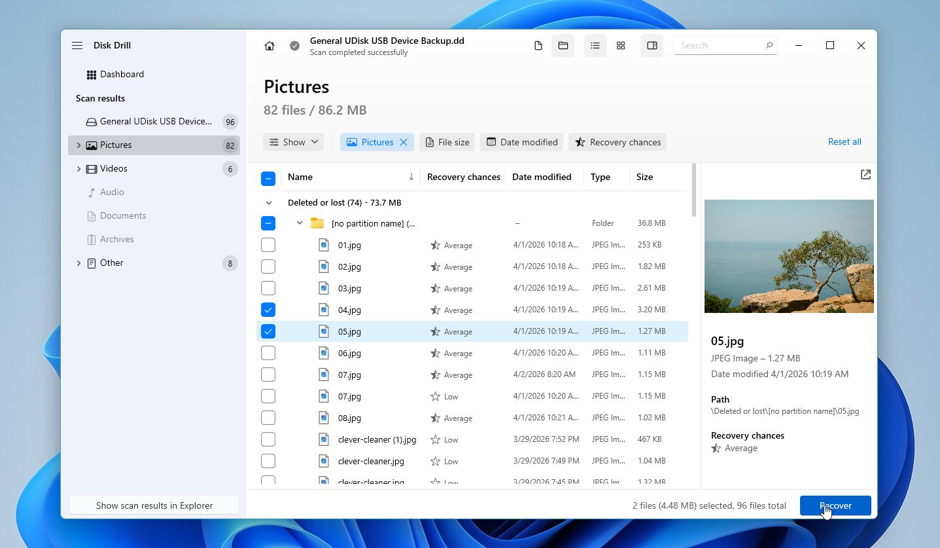Click the Dashboard grid icon
The image size is (940, 548).
(91, 74)
